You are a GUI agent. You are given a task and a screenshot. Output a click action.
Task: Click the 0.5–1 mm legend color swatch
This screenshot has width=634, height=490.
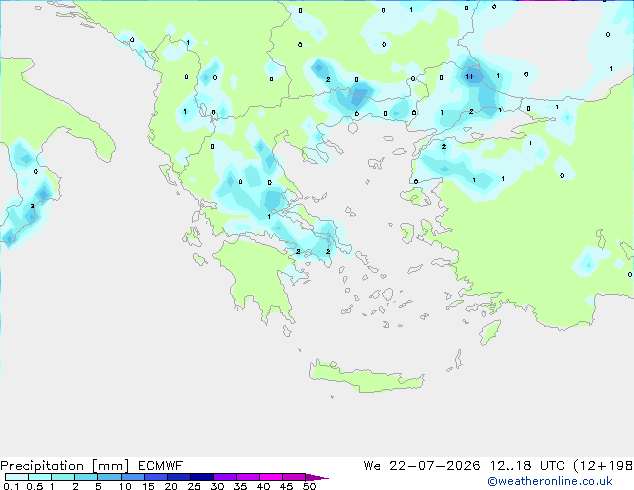coord(40,477)
